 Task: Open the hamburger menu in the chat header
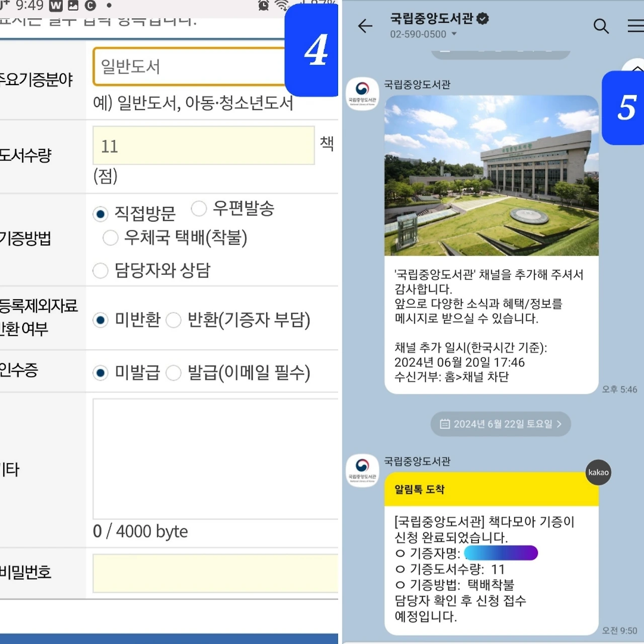point(635,26)
